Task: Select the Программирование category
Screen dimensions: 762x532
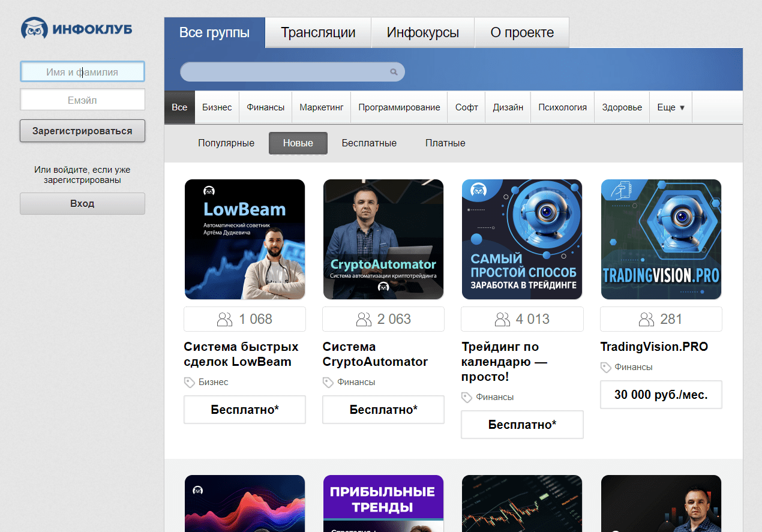Action: tap(400, 107)
